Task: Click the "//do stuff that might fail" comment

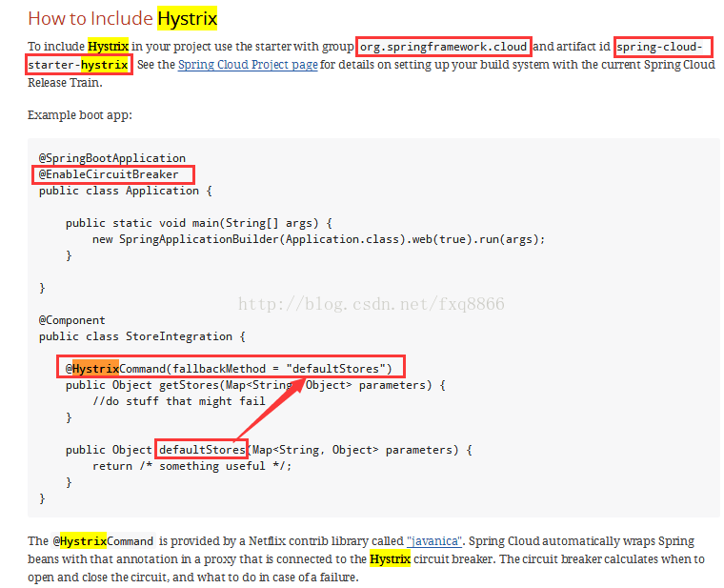Action: [179, 401]
